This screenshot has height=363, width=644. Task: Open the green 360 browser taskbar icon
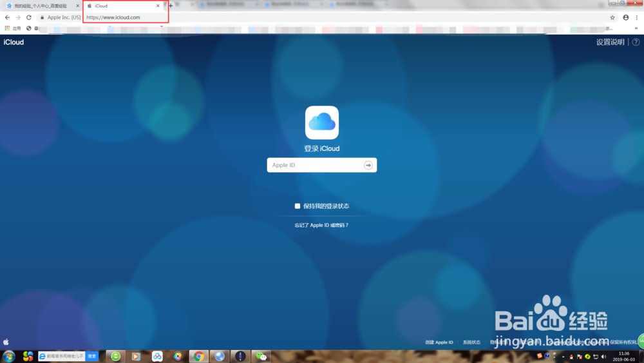[116, 357]
